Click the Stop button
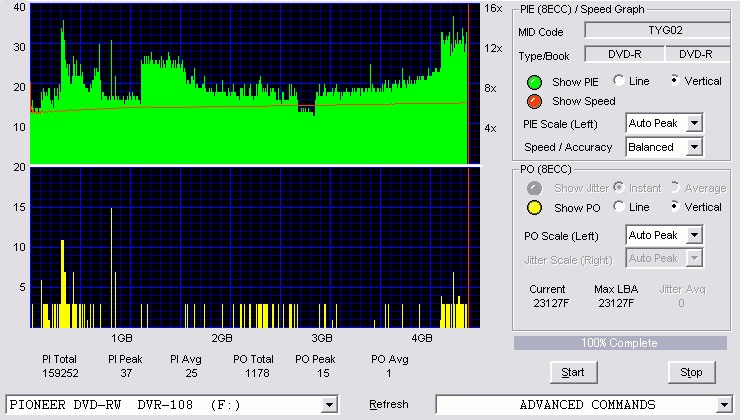This screenshot has height=420, width=742. point(691,373)
